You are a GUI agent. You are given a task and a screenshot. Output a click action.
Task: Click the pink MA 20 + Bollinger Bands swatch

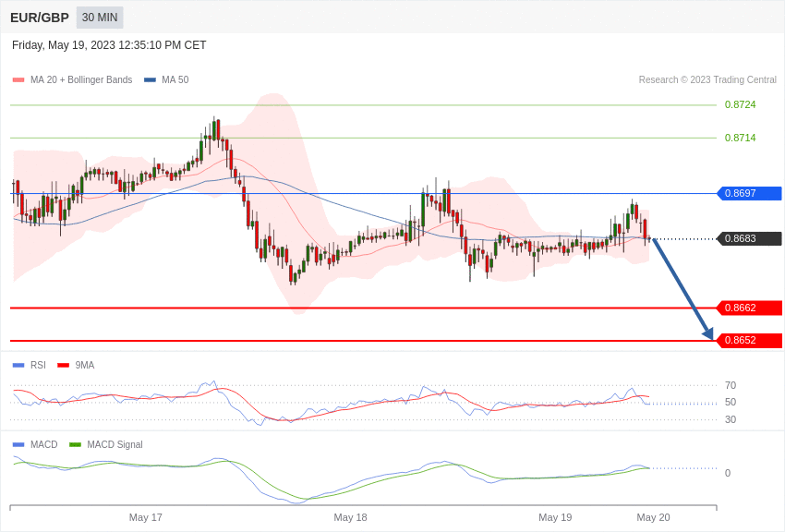18,80
